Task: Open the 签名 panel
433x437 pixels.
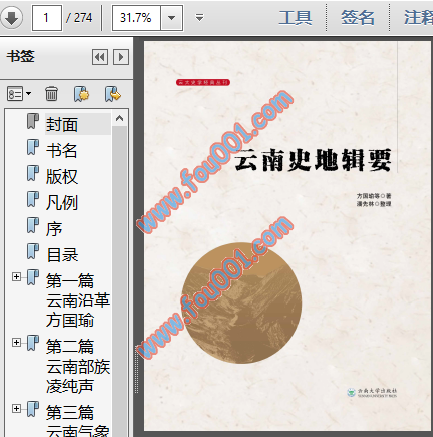Action: click(x=358, y=18)
